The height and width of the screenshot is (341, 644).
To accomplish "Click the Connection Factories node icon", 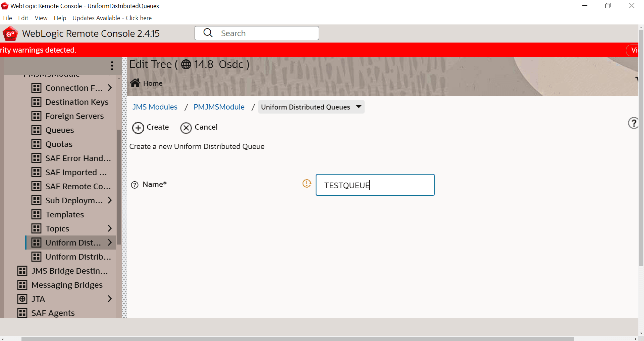I will 36,88.
